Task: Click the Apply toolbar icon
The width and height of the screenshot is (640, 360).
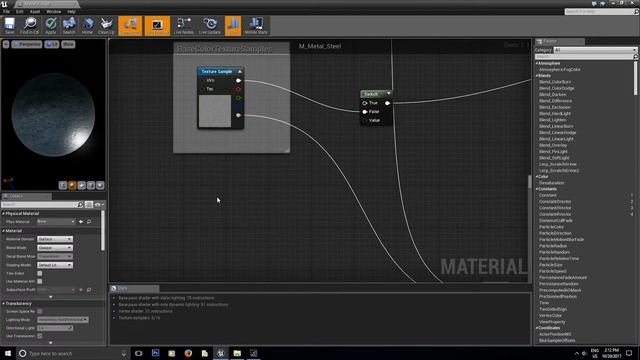Action: [x=51, y=26]
